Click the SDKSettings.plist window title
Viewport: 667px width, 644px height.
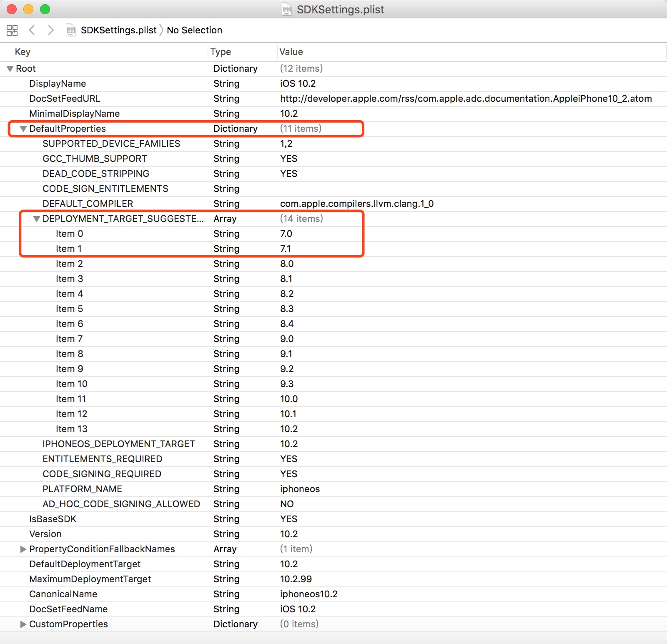pos(340,9)
